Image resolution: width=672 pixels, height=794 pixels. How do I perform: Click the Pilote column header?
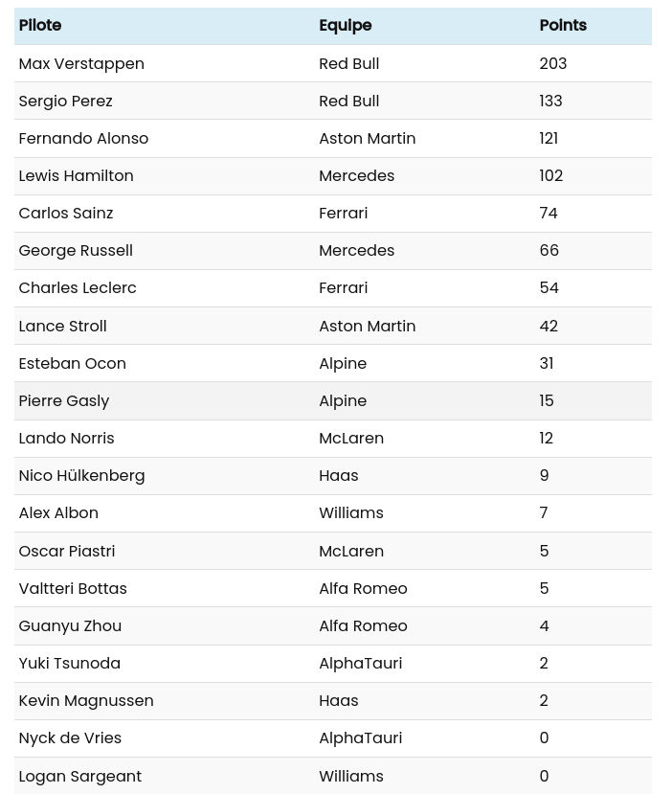(40, 26)
